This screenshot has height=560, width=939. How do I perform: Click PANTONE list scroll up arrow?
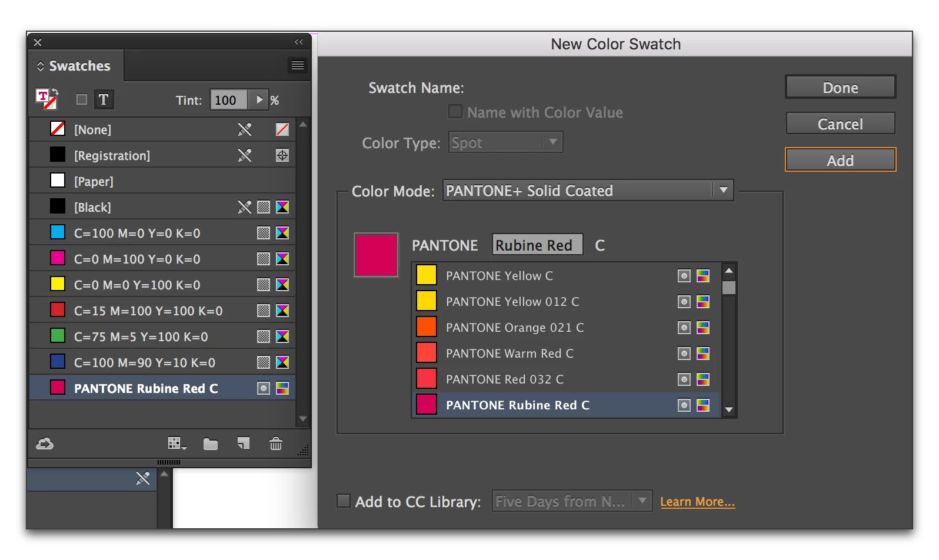tap(729, 271)
